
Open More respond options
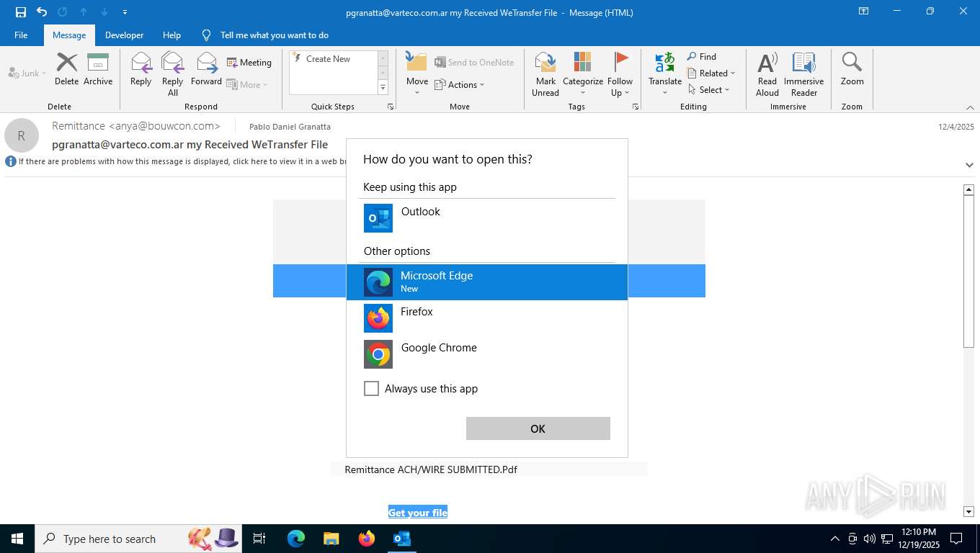247,84
